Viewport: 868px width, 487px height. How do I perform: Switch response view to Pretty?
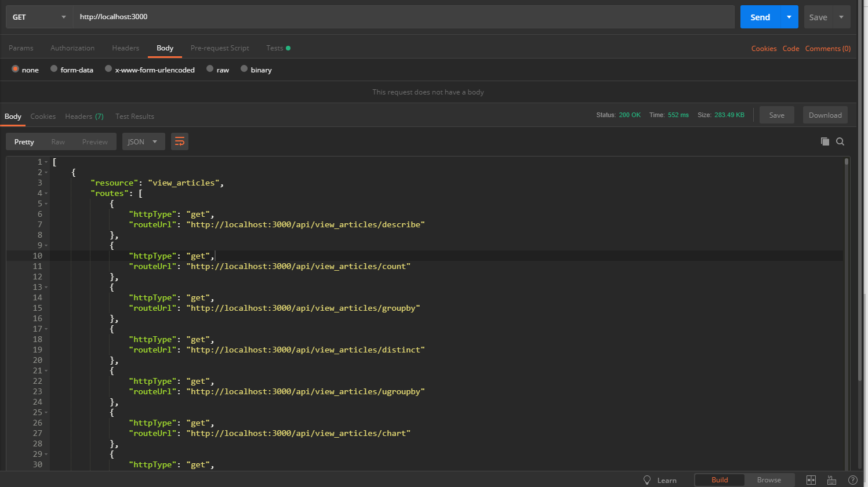coord(24,141)
